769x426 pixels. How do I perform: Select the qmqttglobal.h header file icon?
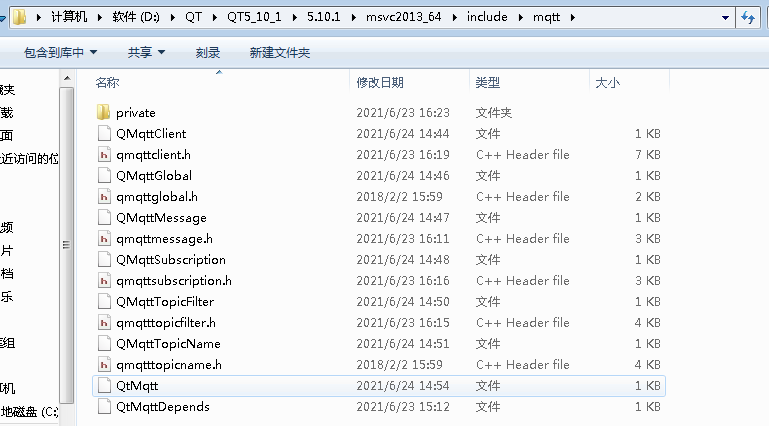pyautogui.click(x=104, y=197)
